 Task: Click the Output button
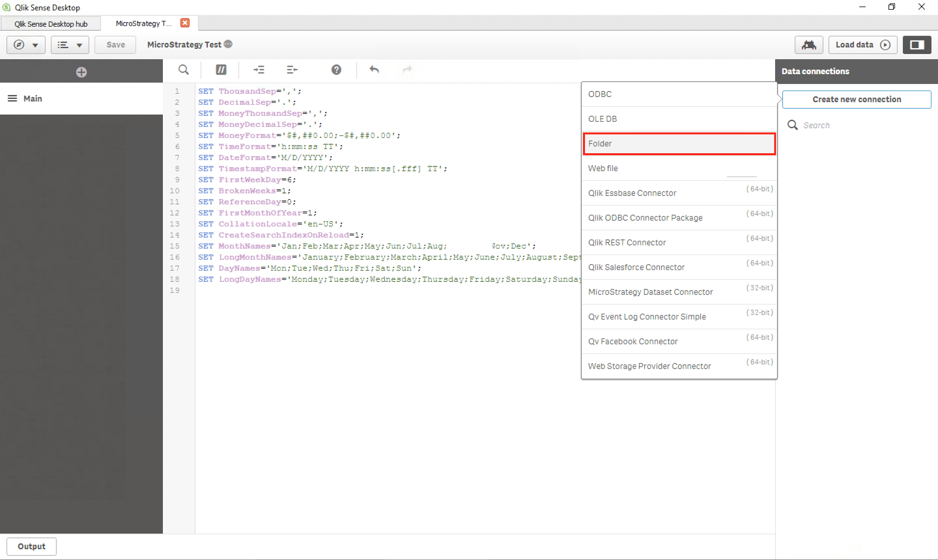(x=32, y=546)
